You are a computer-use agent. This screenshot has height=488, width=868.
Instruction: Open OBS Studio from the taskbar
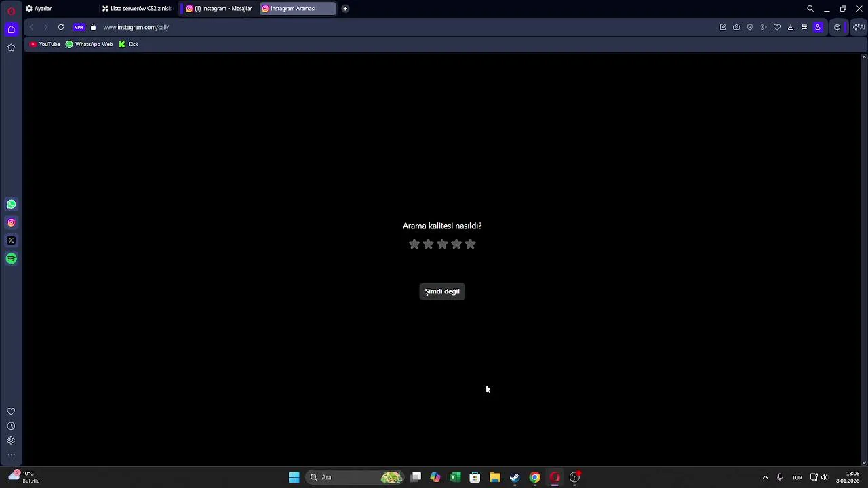(574, 477)
